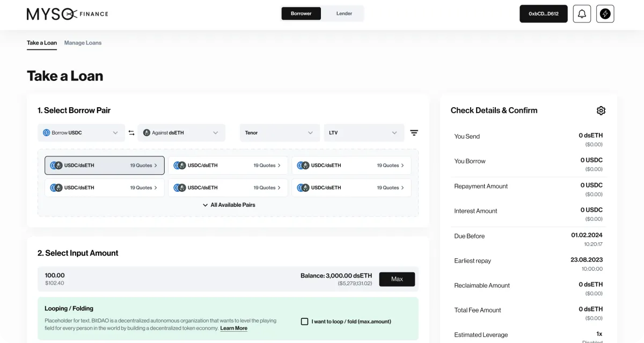Follow the Learn More link
Screen dimensions: 644x343
pyautogui.click(x=234, y=329)
